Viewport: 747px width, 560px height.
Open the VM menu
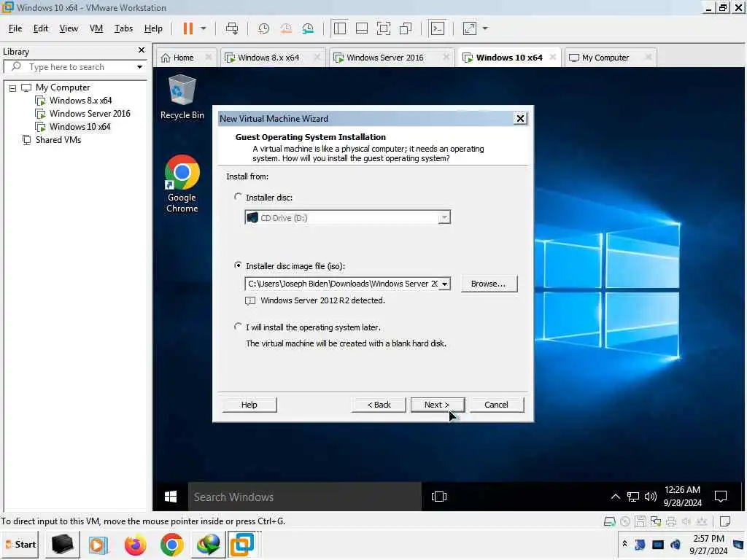click(96, 28)
